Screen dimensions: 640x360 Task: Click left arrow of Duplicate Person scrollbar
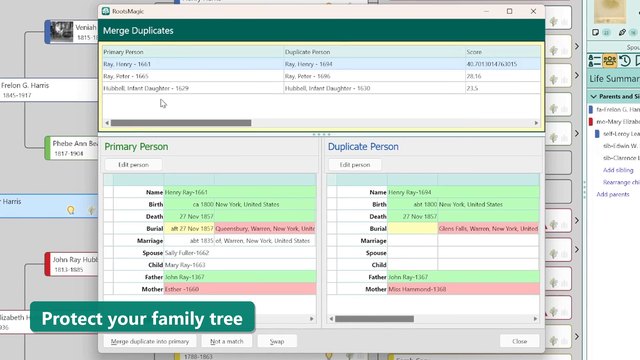(331, 319)
